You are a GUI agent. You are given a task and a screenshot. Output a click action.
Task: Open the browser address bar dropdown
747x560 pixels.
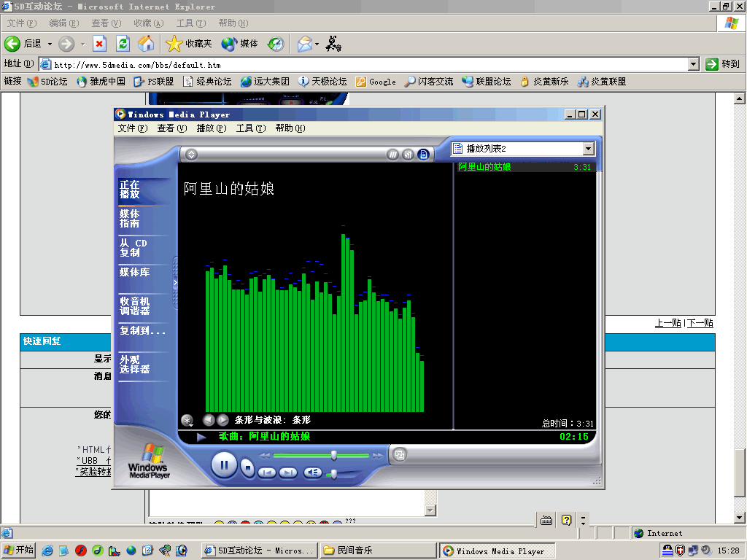coord(694,64)
